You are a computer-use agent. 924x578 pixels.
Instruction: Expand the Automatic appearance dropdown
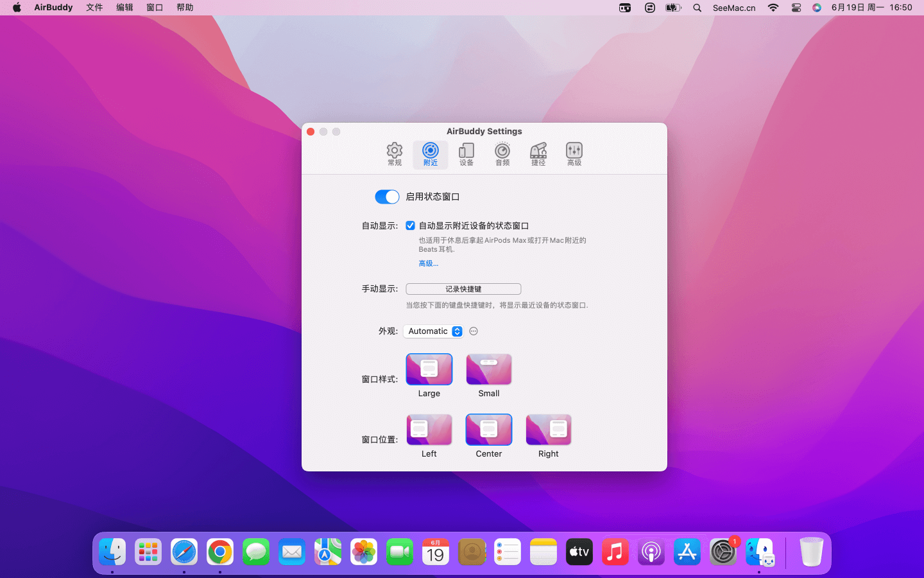click(x=433, y=331)
